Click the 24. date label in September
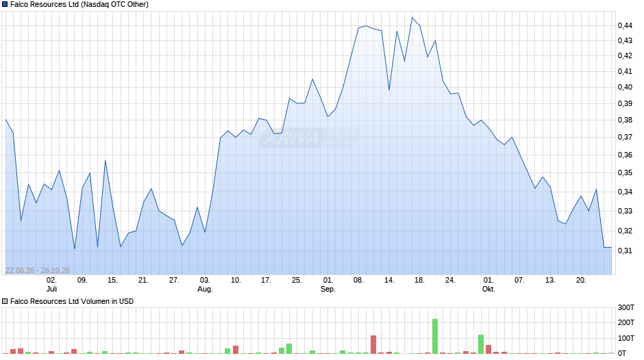 [450, 281]
